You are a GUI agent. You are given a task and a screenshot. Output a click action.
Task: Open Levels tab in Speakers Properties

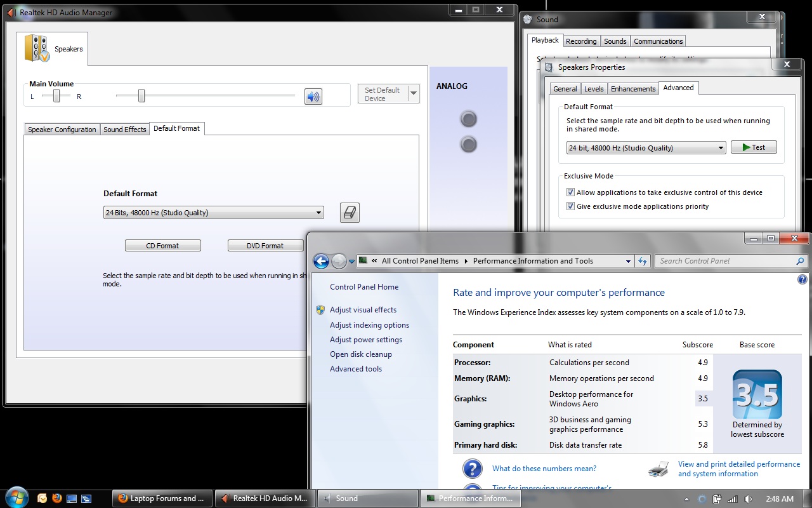point(594,89)
